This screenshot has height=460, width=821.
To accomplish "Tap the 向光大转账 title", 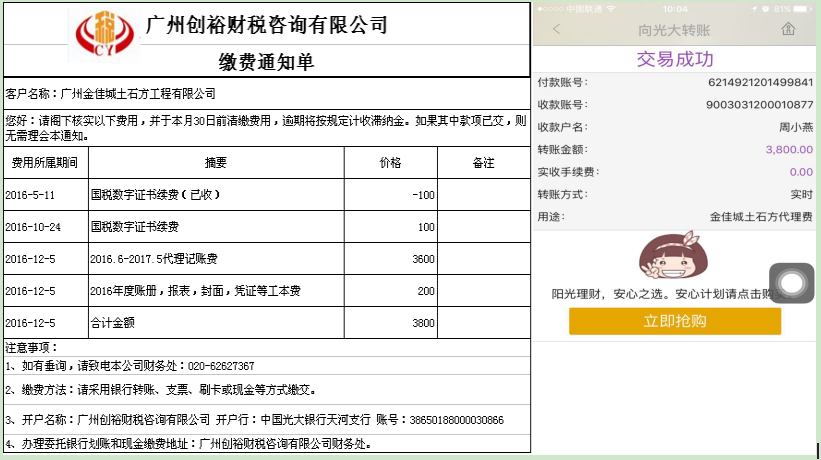I will [674, 30].
